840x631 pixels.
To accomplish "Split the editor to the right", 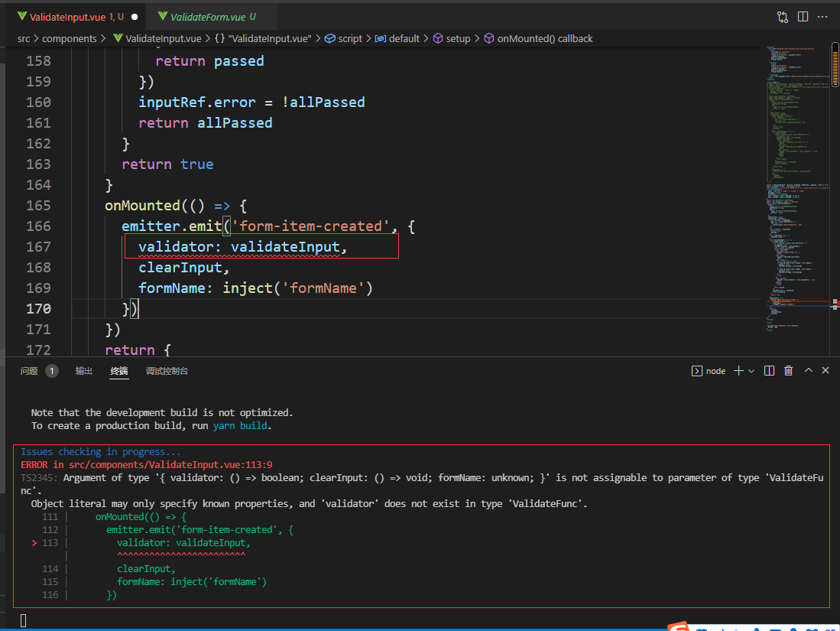I will click(803, 16).
